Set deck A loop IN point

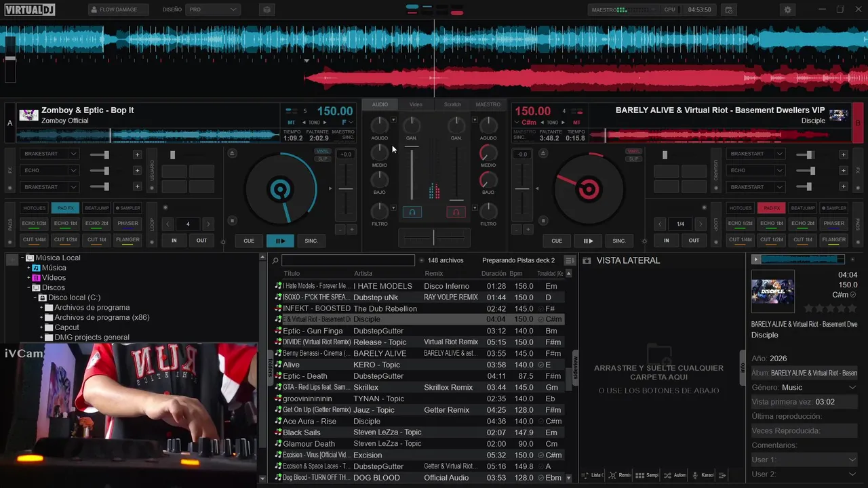(x=174, y=241)
